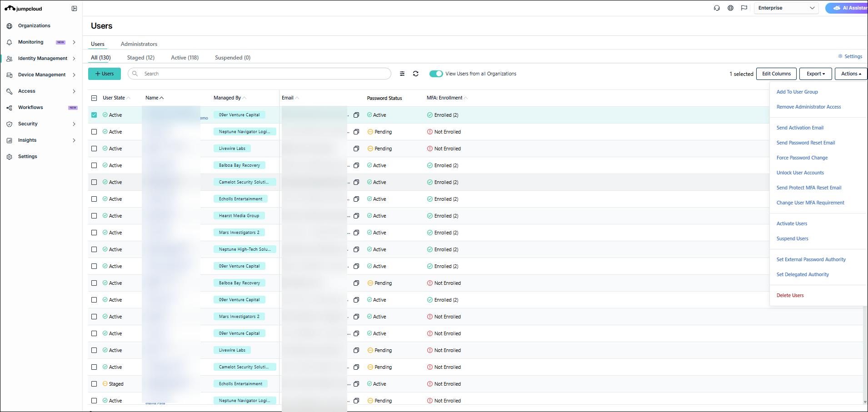Copy email in the first 09er Venture Capital row
This screenshot has height=412, width=868.
pyautogui.click(x=356, y=115)
